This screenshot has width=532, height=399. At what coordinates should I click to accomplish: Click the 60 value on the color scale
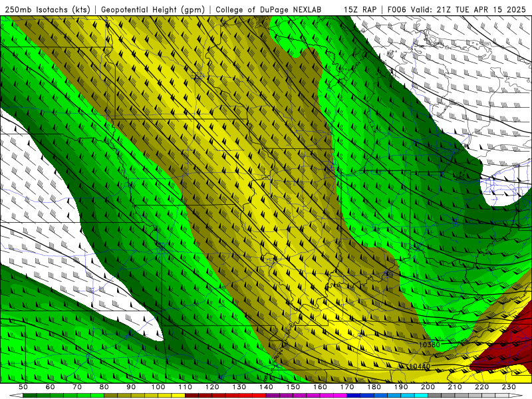click(x=50, y=387)
